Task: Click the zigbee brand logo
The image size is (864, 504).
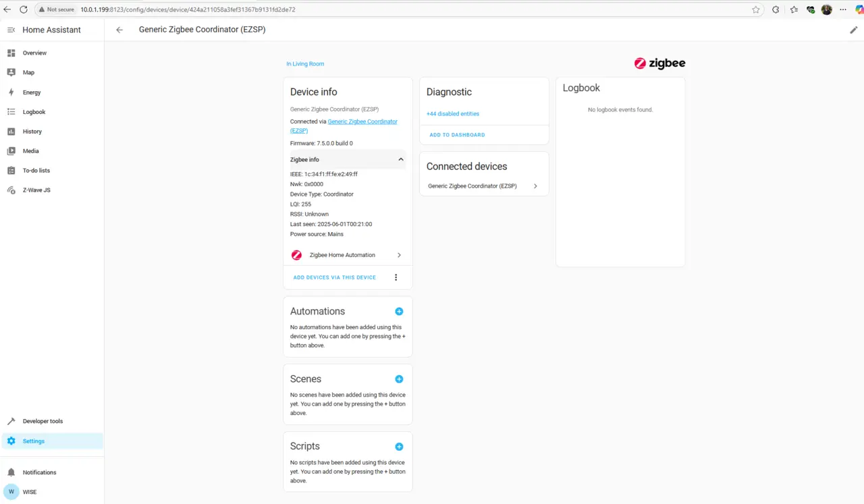Action: 659,63
